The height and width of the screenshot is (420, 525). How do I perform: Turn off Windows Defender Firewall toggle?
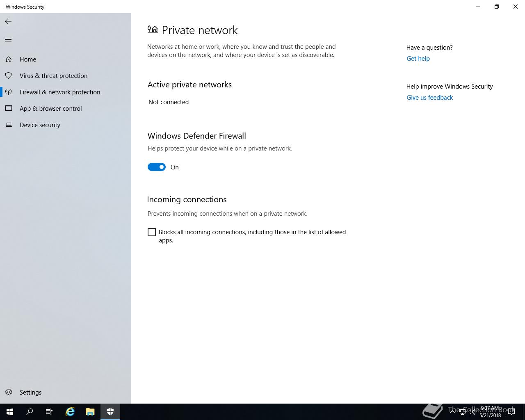click(x=157, y=167)
